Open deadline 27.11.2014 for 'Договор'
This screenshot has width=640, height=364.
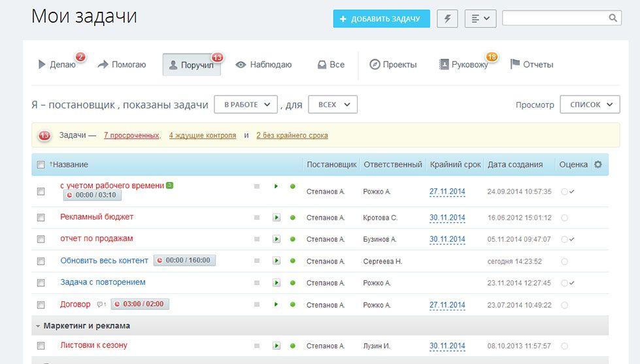tap(447, 305)
